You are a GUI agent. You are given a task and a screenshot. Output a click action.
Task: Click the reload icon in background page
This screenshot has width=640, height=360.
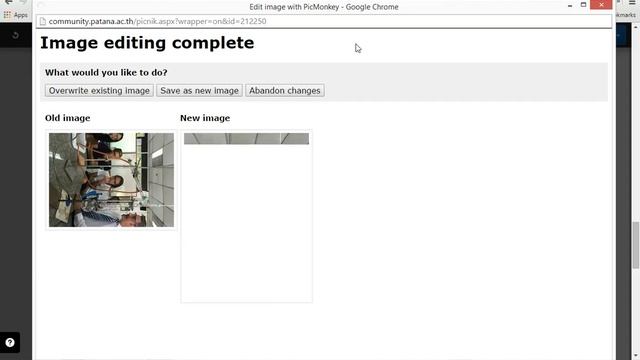point(16,35)
